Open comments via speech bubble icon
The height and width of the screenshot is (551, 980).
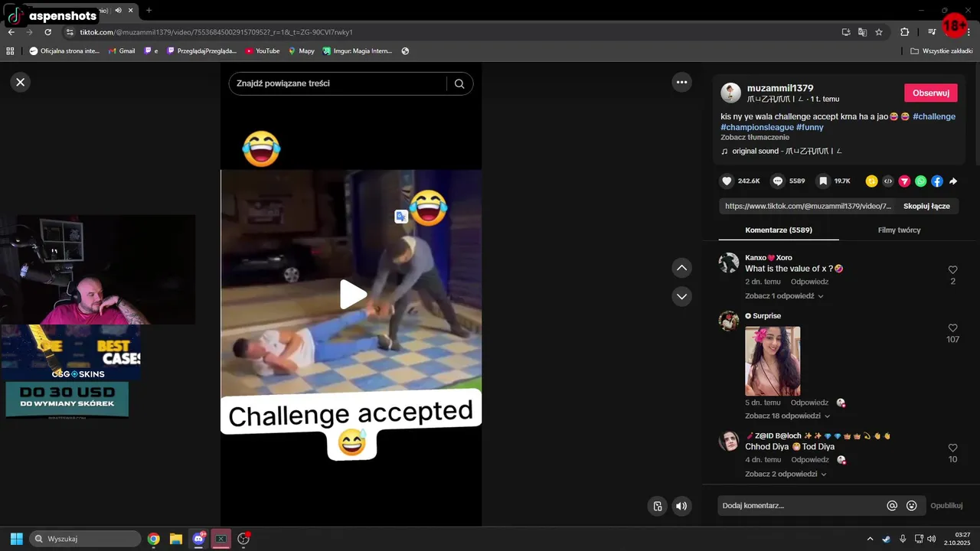(778, 181)
